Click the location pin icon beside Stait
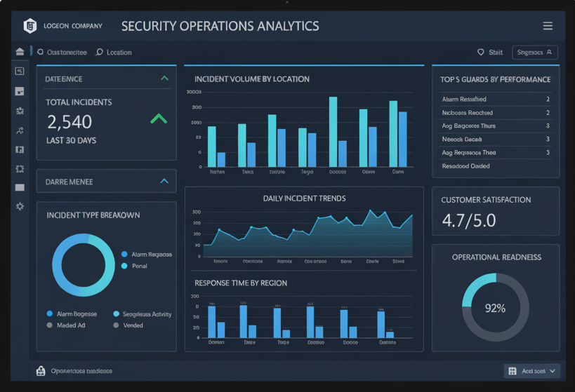The image size is (575, 392). coord(481,52)
